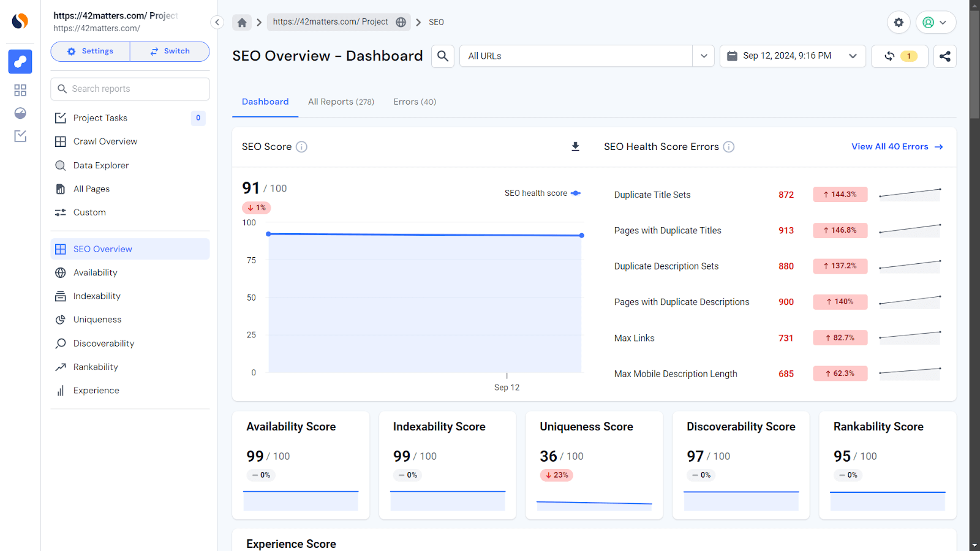The height and width of the screenshot is (551, 980).
Task: Open search with the magnifier next to All URLs
Action: click(442, 56)
